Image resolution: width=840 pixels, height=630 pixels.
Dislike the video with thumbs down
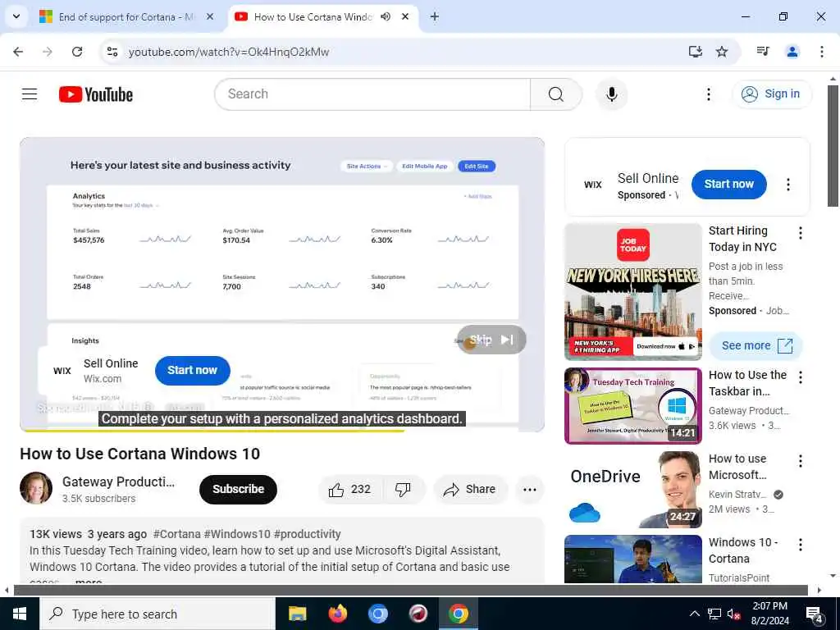coord(403,489)
